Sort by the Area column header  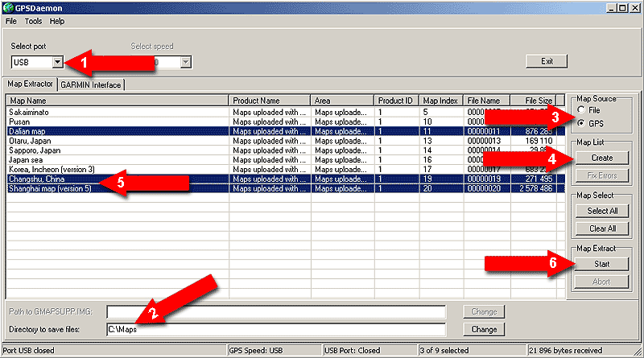tap(342, 101)
